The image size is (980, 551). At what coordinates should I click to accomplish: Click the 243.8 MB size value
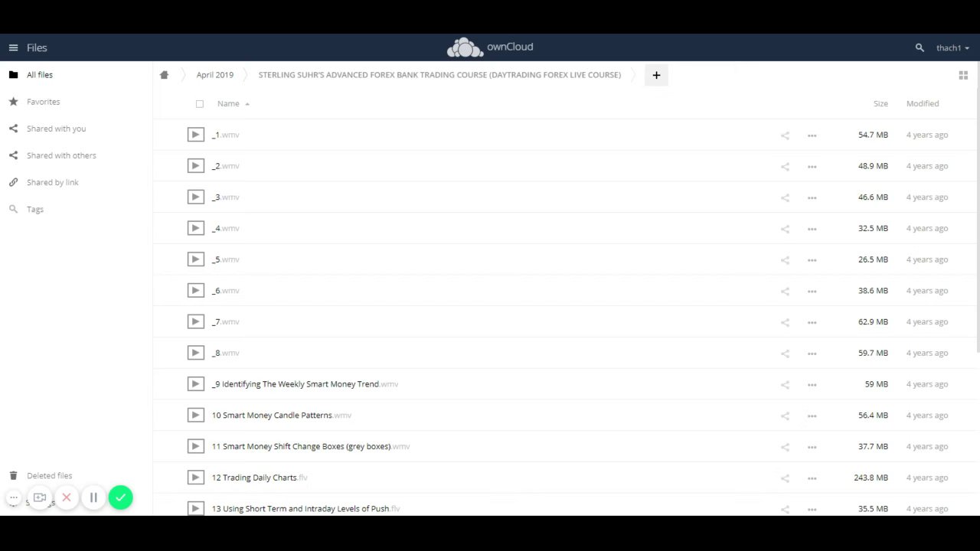click(x=871, y=478)
